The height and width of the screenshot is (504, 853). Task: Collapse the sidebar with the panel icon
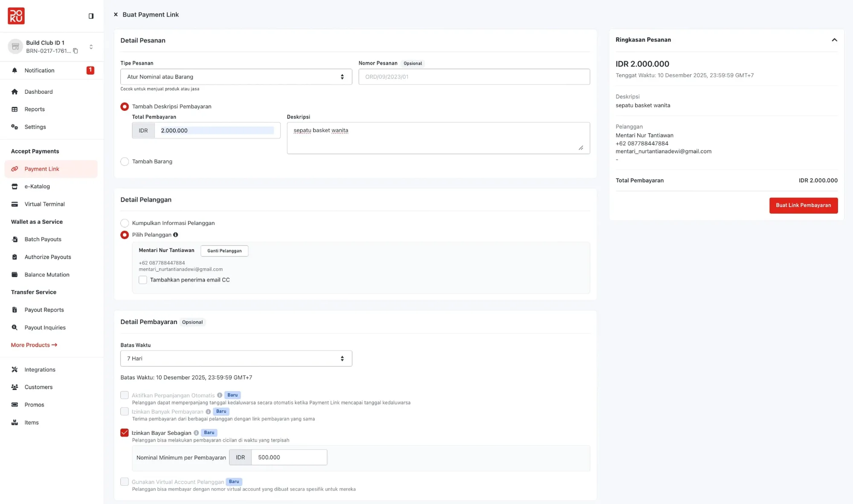[x=91, y=16]
